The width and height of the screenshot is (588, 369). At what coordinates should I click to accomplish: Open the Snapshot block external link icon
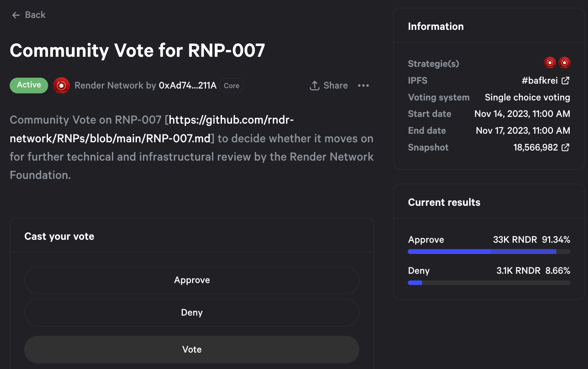coord(566,148)
